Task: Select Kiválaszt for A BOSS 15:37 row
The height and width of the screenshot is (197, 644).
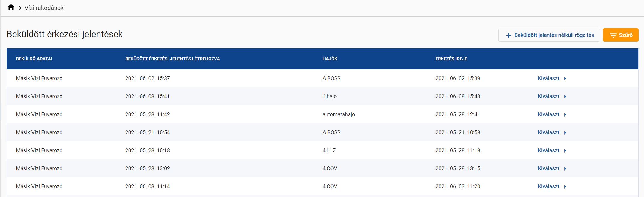Action: pyautogui.click(x=548, y=78)
